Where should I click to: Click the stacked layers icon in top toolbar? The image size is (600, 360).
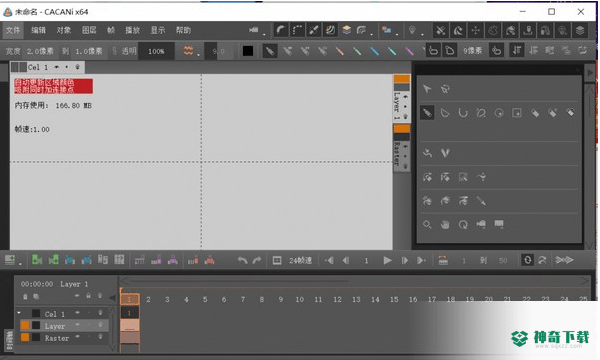click(347, 30)
